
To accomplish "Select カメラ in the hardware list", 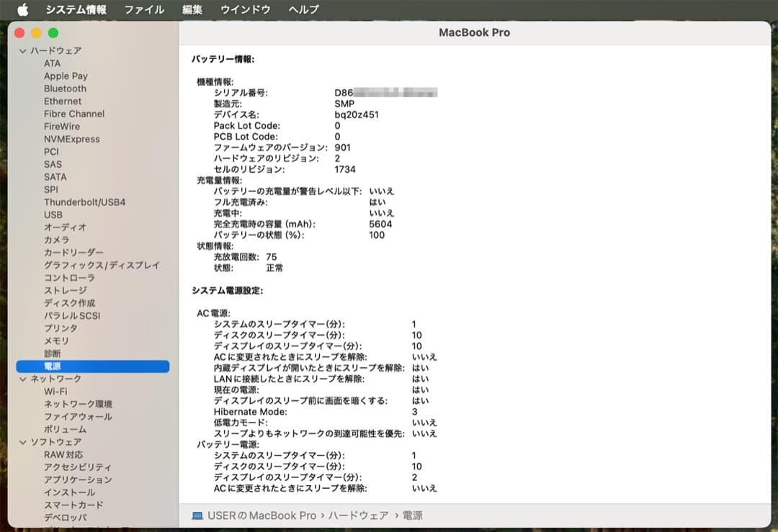I will (x=55, y=240).
